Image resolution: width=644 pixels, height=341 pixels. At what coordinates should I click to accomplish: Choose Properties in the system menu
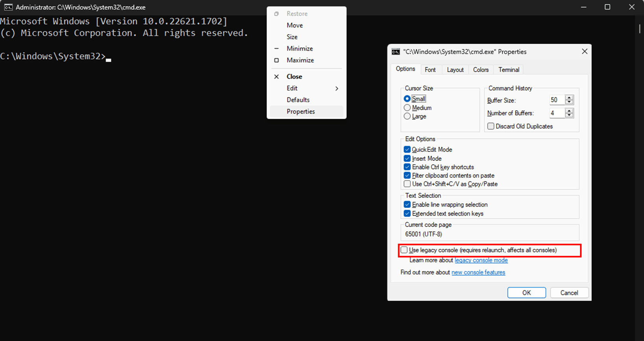pos(307,111)
